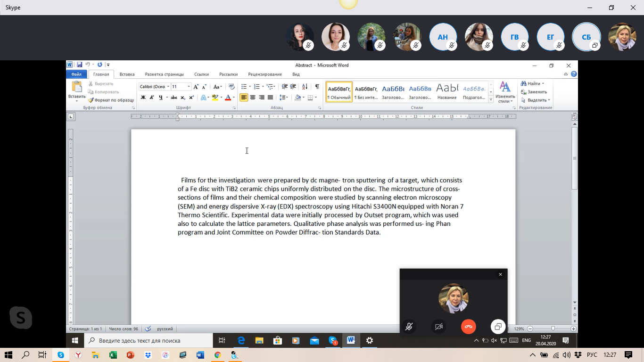The image size is (644, 362).
Task: Click the Format Painter (Формат по образцу)
Action: pos(111,100)
